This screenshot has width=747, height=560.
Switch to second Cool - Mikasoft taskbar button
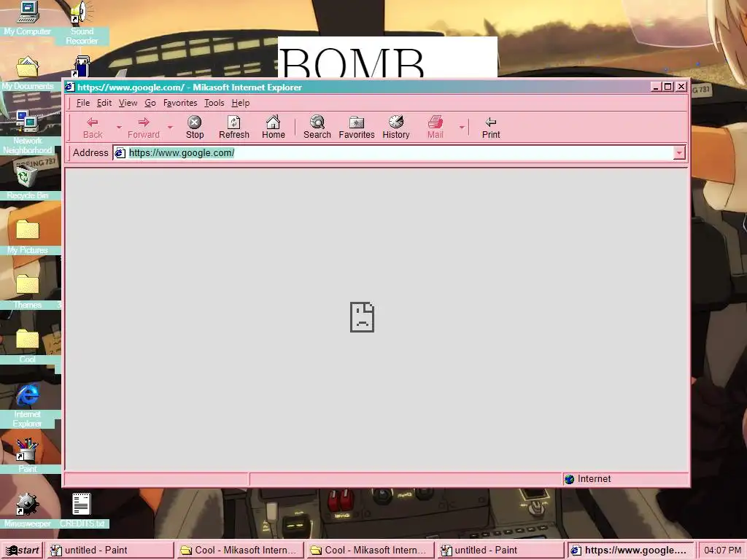pos(370,550)
